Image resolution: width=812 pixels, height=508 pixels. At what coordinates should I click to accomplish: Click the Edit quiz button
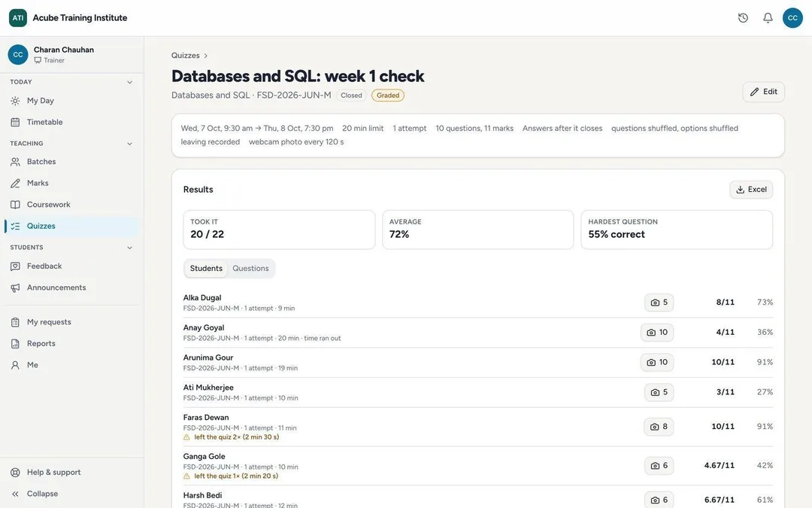[x=763, y=92]
